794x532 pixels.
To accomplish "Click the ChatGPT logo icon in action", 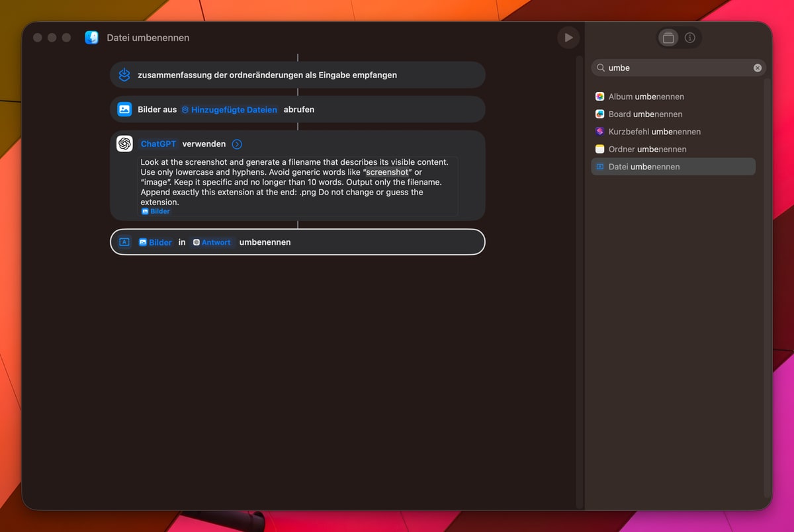I will pos(124,144).
